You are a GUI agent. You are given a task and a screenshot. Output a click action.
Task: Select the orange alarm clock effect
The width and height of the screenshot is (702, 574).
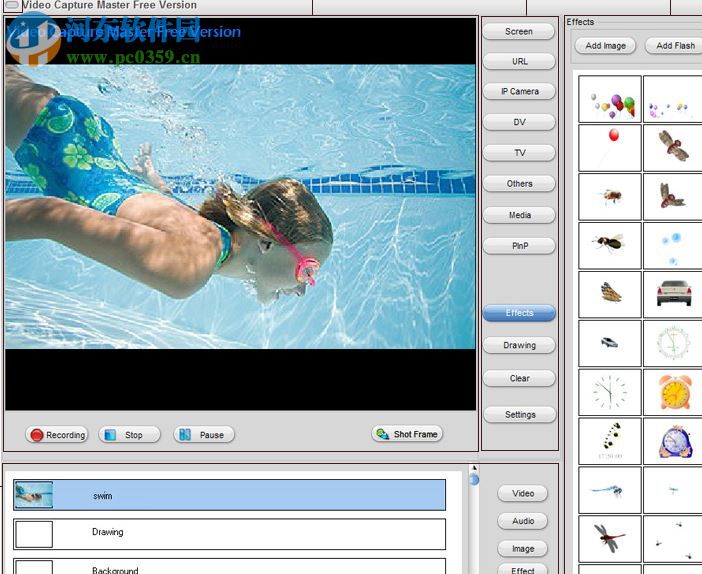673,392
